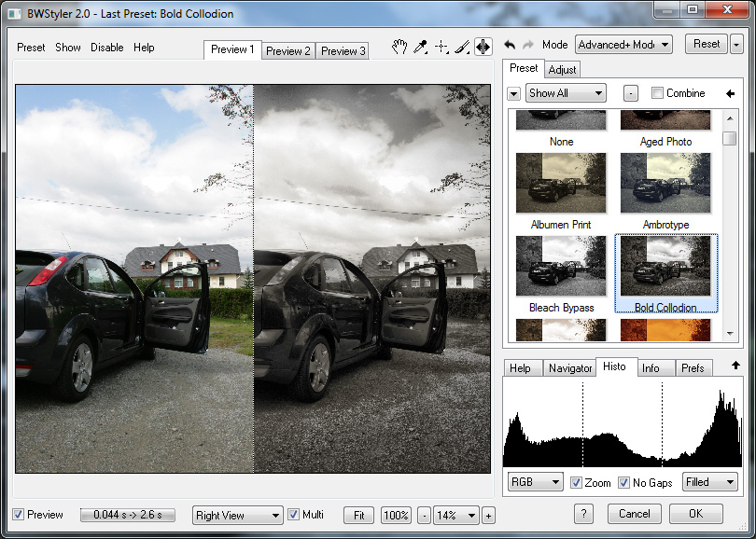Disable the Multi checkbox
The width and height of the screenshot is (756, 539).
tap(294, 515)
